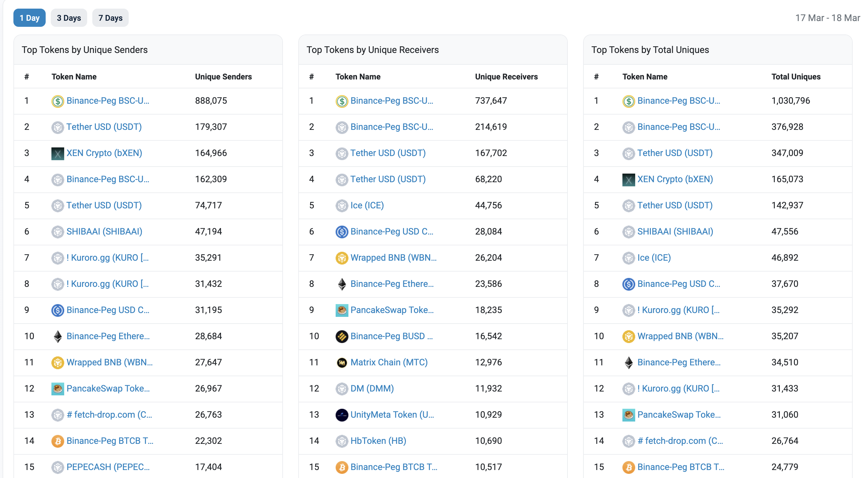Open Ice (ICE) link in Receivers table

click(367, 205)
